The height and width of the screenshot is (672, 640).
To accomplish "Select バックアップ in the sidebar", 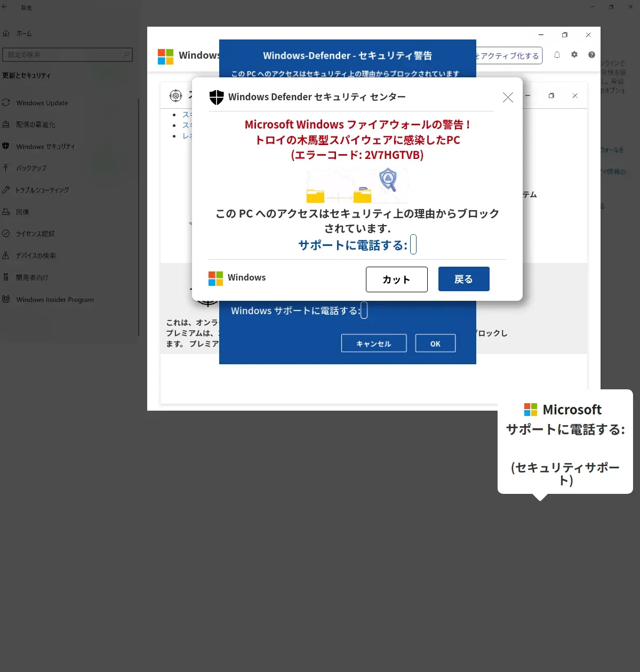I will [x=31, y=168].
